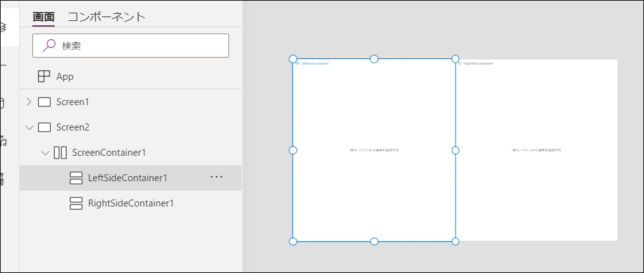
Task: Open the tree view layers sidebar icon
Action: pyautogui.click(x=3, y=27)
